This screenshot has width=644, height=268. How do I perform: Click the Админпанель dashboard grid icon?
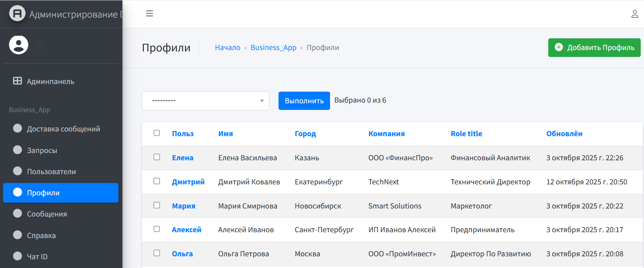(18, 81)
